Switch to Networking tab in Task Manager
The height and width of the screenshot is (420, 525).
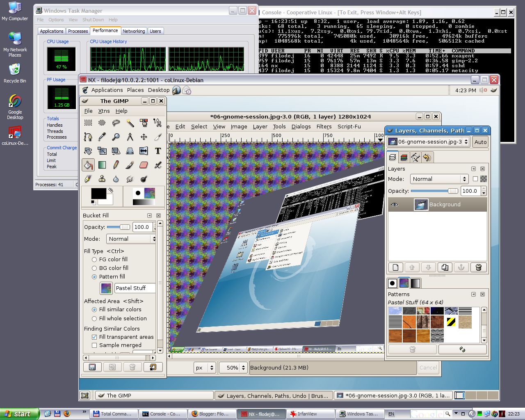point(134,31)
